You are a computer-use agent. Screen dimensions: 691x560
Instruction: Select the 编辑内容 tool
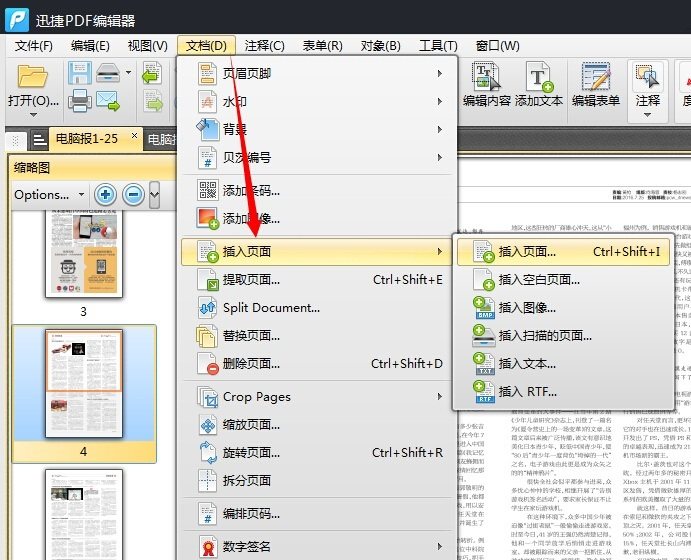pyautogui.click(x=487, y=86)
